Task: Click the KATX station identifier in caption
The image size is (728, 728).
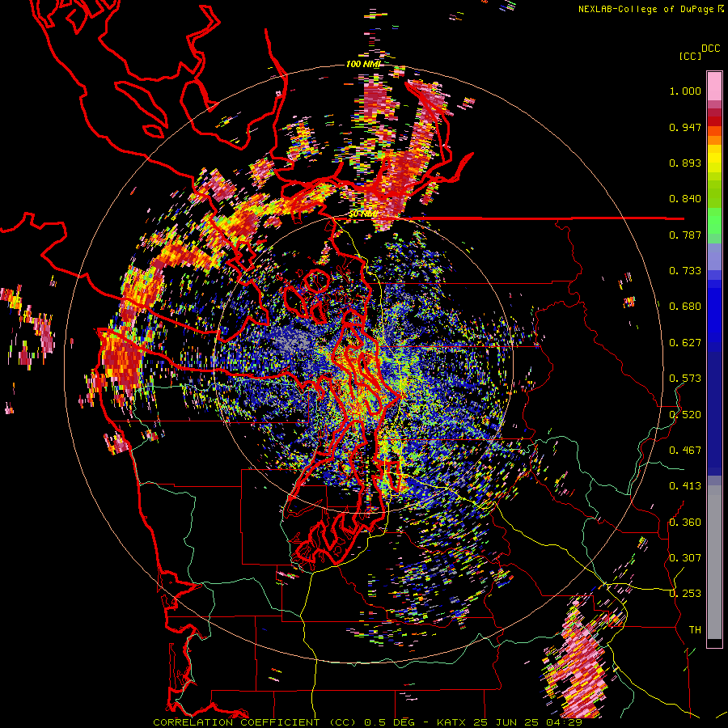Action: pos(453,722)
